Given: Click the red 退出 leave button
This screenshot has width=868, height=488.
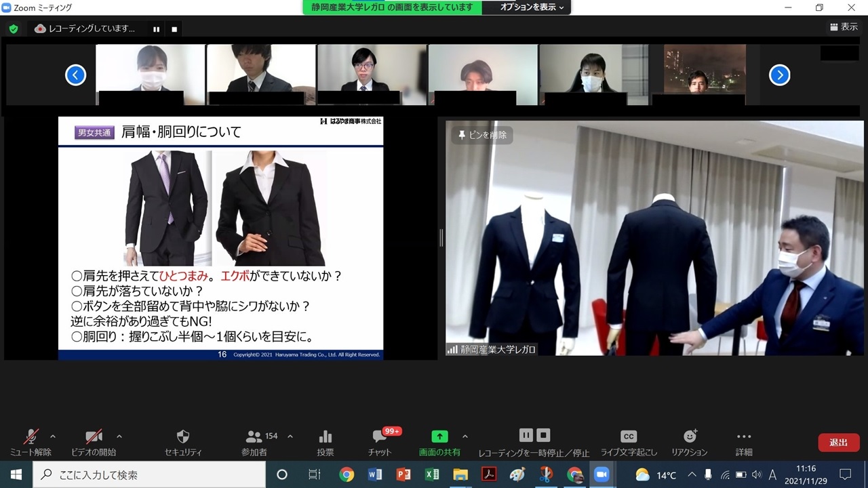Looking at the screenshot, I should (839, 443).
